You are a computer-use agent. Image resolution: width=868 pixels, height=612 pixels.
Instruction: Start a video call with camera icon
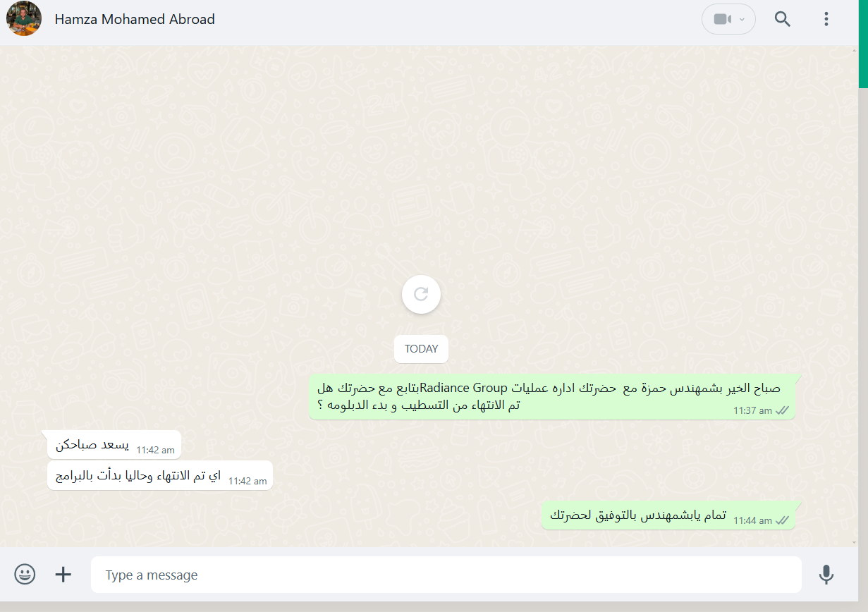pos(722,19)
